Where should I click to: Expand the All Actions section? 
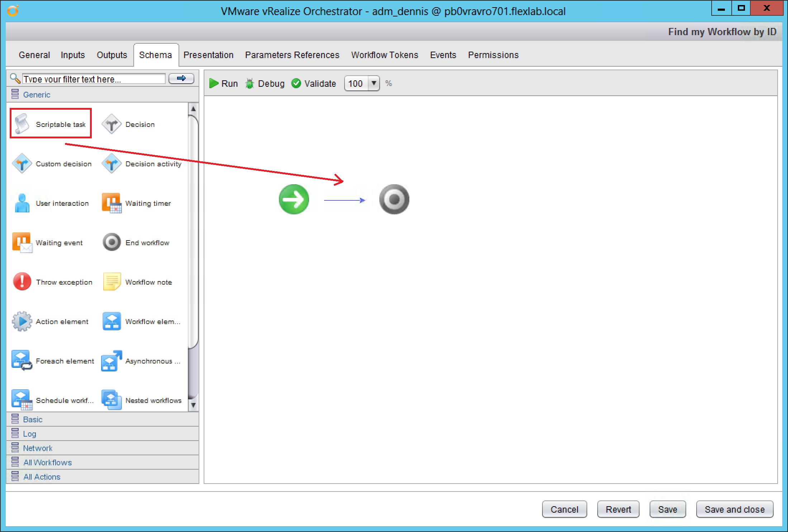(x=103, y=476)
